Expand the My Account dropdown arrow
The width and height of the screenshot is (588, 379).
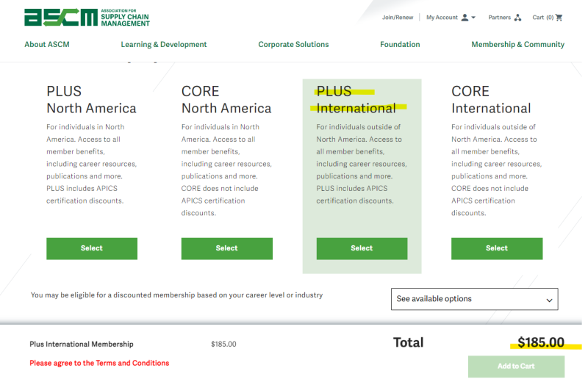pos(473,18)
